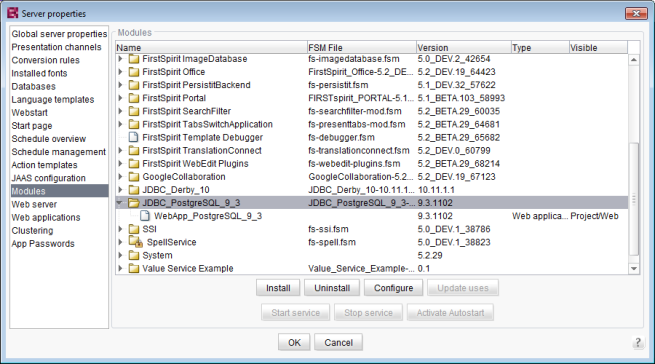655x364 pixels.
Task: Click the SSI folder icon
Action: [x=134, y=229]
